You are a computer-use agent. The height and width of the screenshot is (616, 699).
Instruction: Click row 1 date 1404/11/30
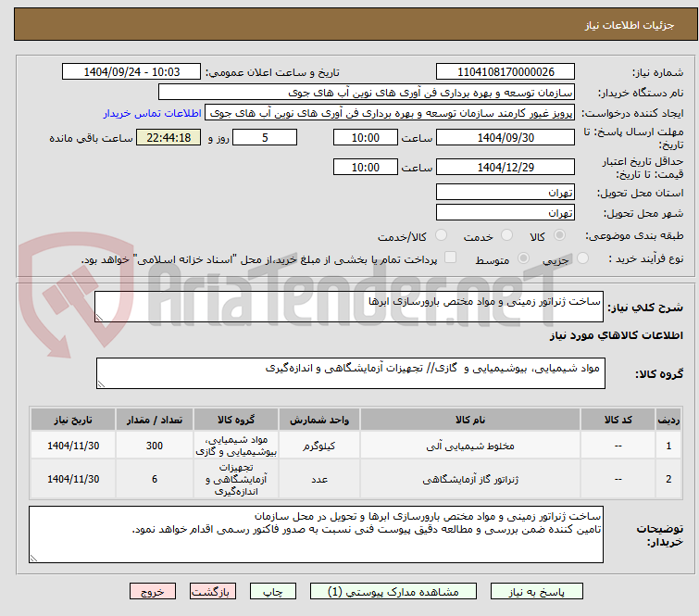73,446
